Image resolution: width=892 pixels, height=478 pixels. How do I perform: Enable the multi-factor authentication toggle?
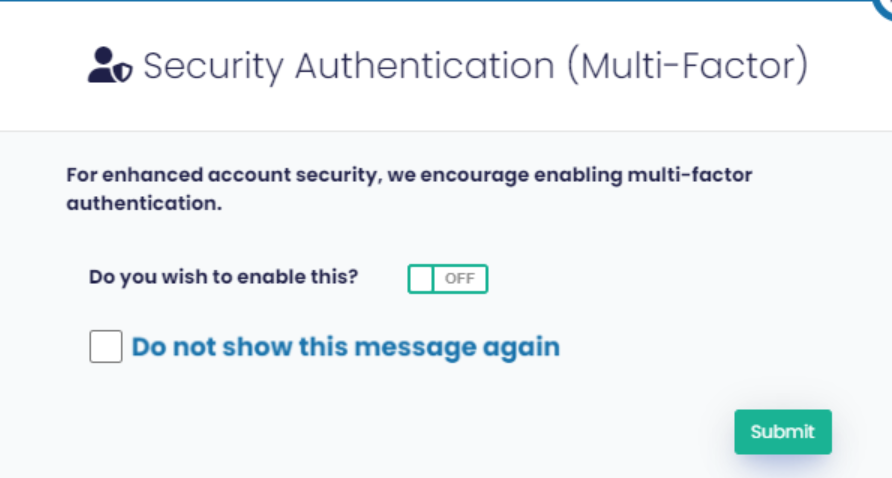[447, 279]
